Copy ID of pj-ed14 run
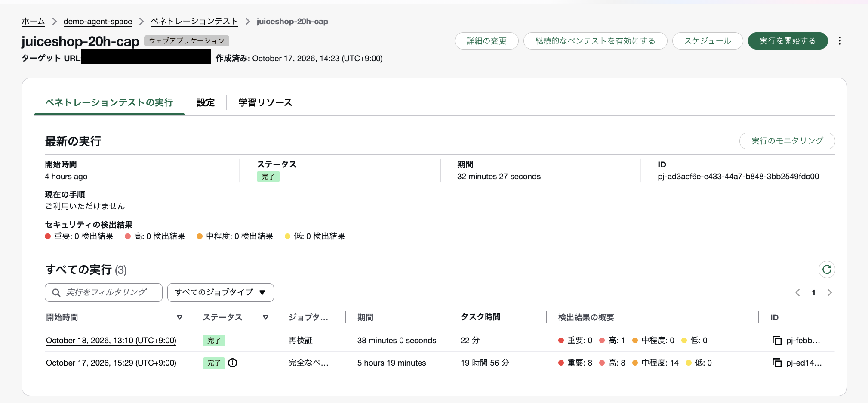Viewport: 868px width, 403px height. click(777, 363)
